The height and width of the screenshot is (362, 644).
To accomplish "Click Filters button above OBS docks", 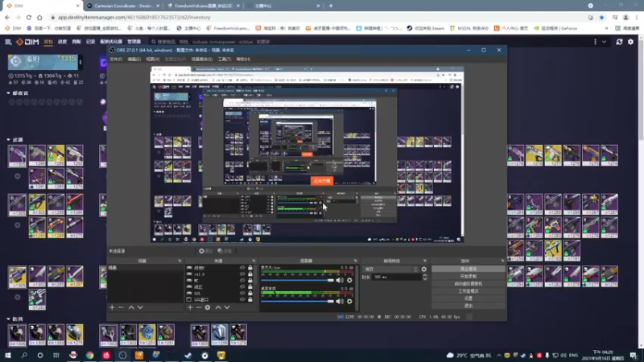I will 225,251.
